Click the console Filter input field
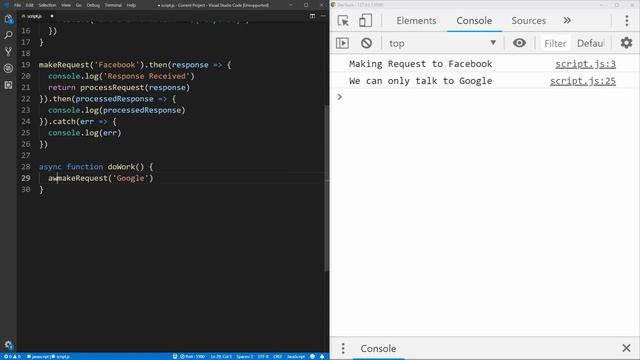The image size is (640, 360). [x=555, y=43]
